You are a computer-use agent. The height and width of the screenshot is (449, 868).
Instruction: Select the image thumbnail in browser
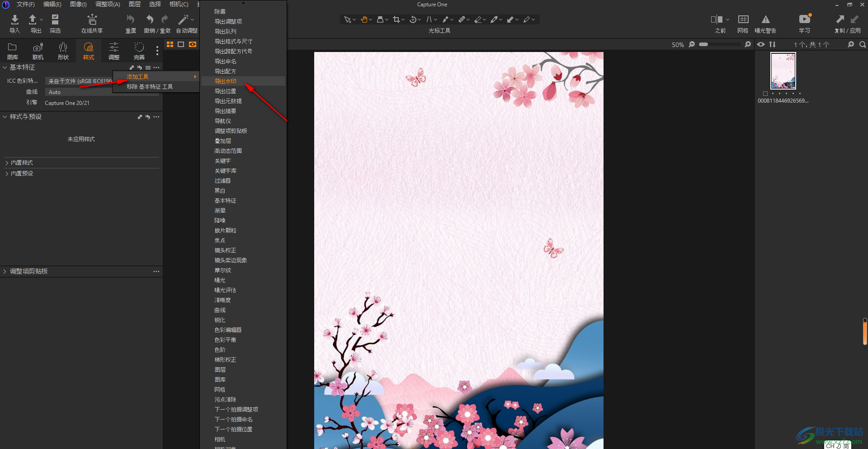783,71
